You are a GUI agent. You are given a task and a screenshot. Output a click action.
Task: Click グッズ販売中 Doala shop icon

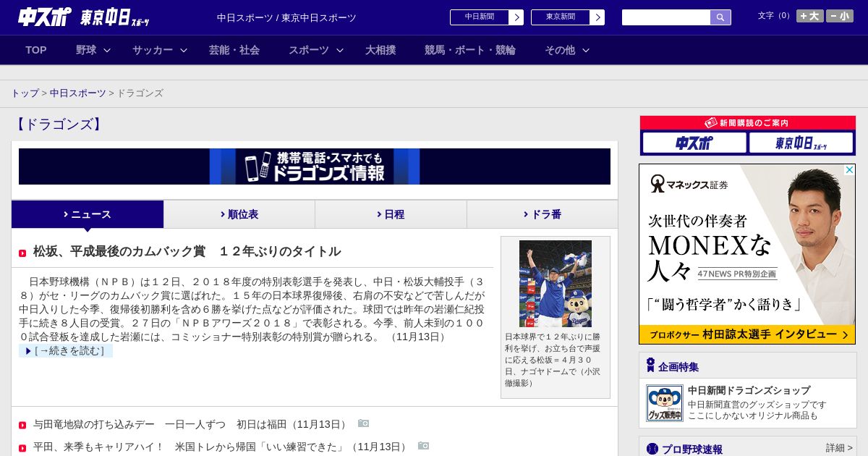point(665,403)
